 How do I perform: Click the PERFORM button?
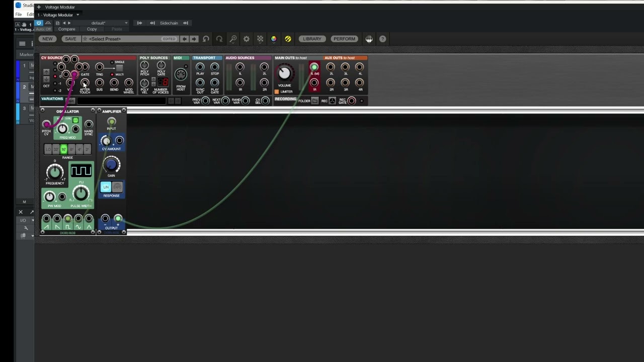pos(345,39)
